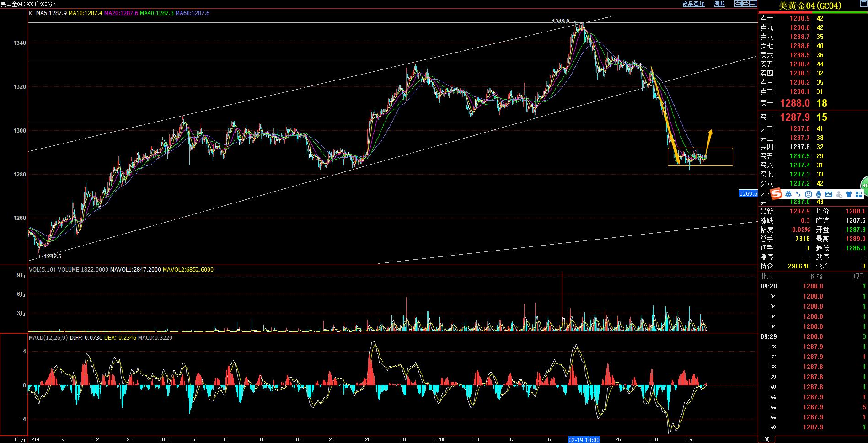Click the 持仓 open interest 296640
The image size is (868, 443).
tap(799, 267)
